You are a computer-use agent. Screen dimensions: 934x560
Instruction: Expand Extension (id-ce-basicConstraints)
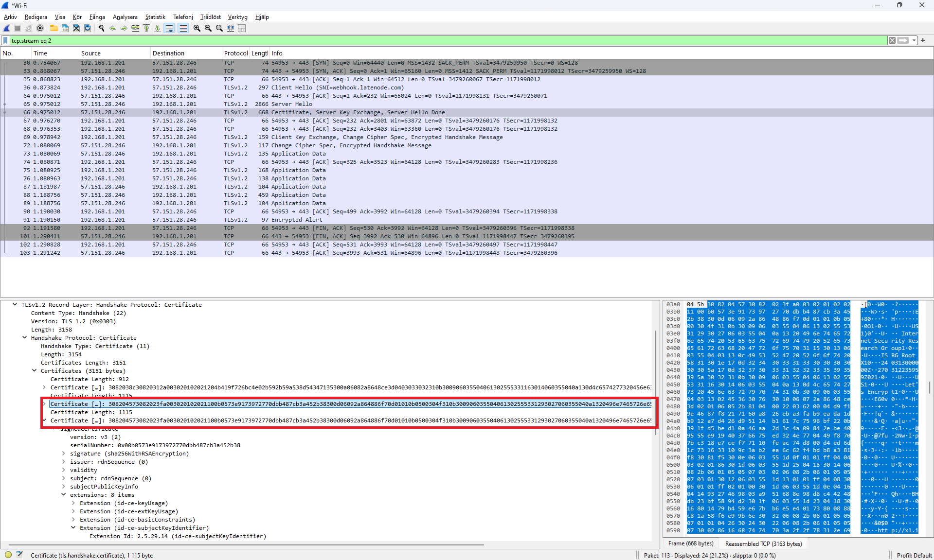(x=73, y=520)
